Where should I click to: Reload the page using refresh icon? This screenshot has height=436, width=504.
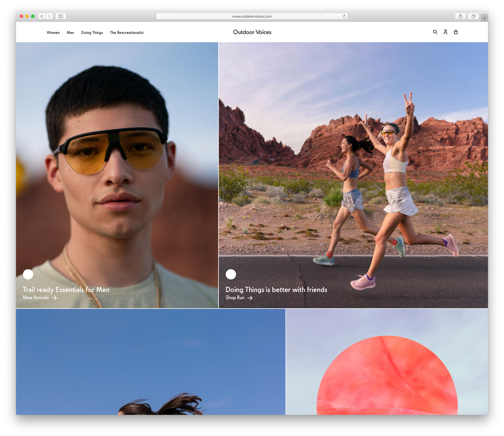344,16
